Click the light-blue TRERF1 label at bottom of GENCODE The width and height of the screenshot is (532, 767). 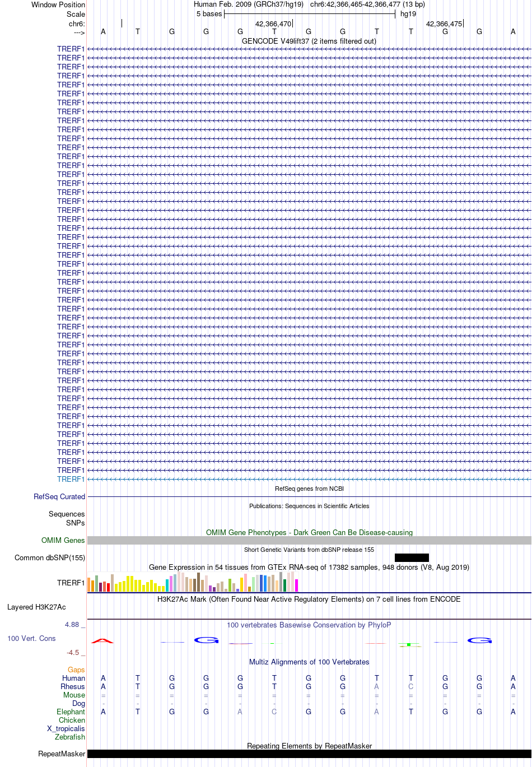(x=71, y=479)
